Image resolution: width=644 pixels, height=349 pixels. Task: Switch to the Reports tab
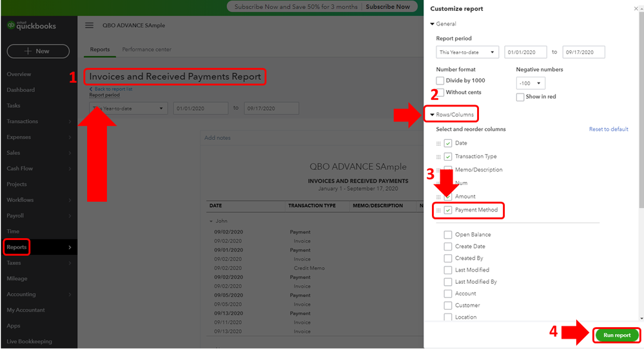[x=100, y=49]
